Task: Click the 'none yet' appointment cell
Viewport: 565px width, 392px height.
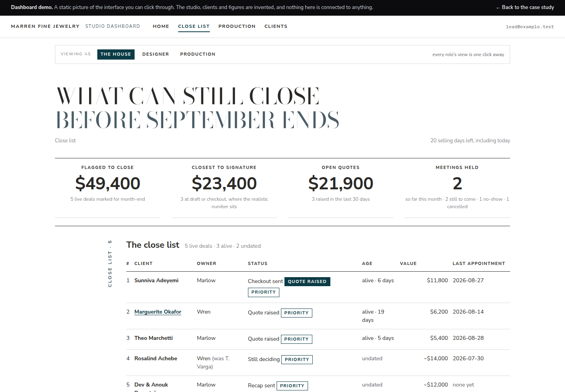Action: (x=463, y=385)
